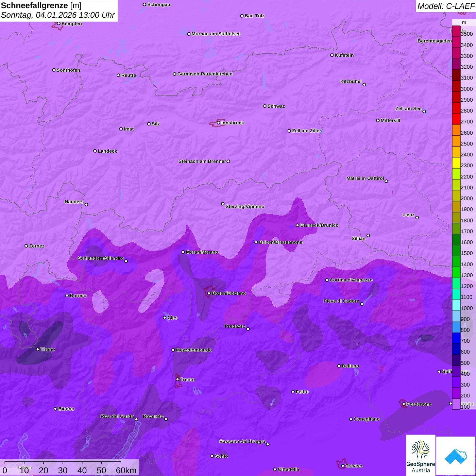Click the Predazzo marker dot

[x=248, y=329]
